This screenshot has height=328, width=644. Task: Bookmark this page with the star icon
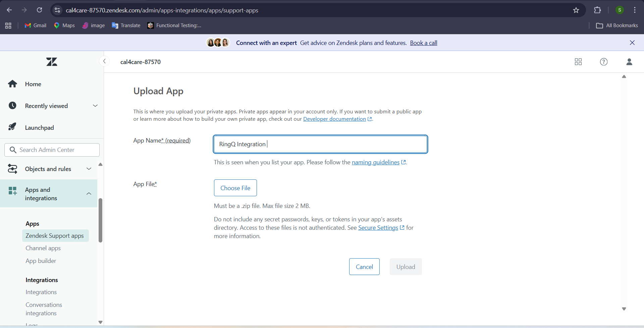click(576, 10)
